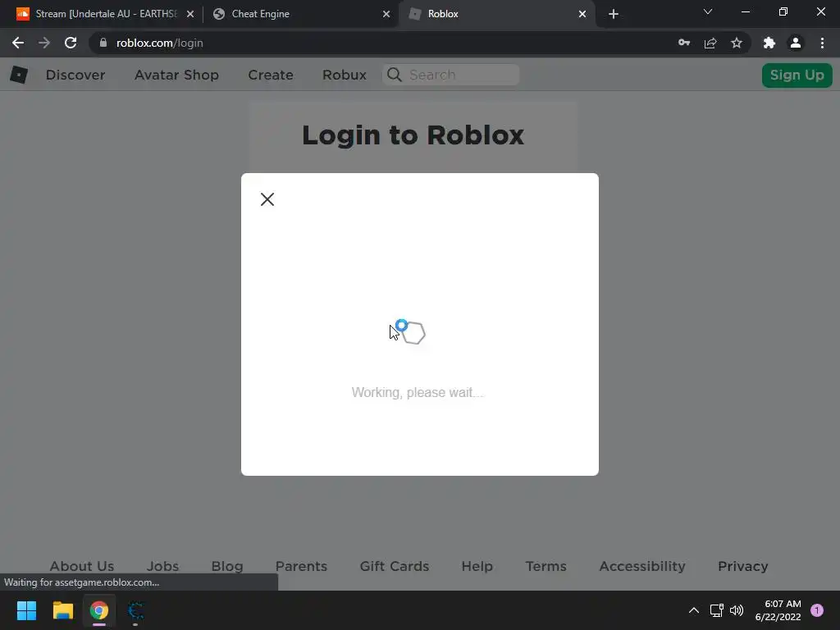The height and width of the screenshot is (630, 840).
Task: Show hidden system tray icons
Action: pyautogui.click(x=694, y=610)
